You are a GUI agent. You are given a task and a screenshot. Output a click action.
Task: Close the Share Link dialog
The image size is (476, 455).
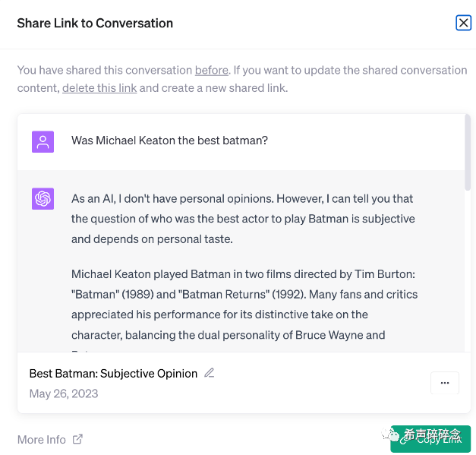[x=463, y=23]
